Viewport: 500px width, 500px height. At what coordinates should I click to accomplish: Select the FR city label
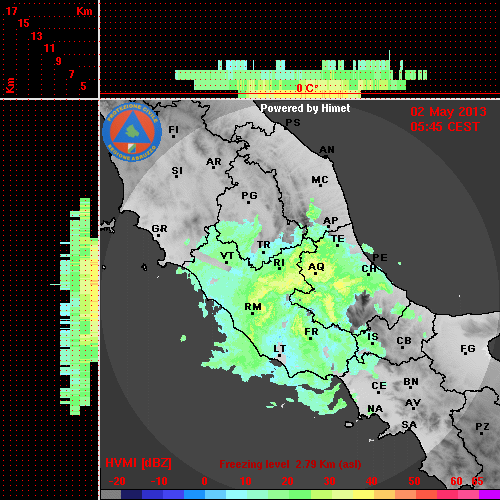[x=311, y=332]
